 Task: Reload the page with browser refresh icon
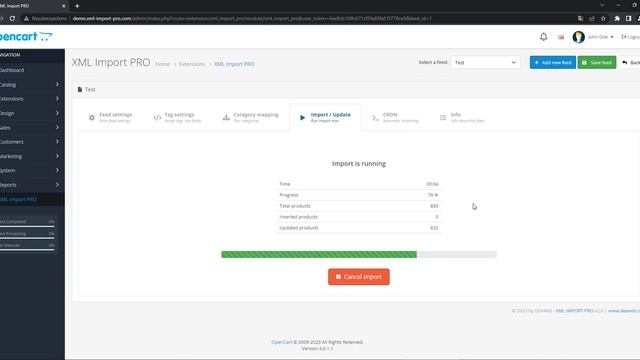pyautogui.click(x=12, y=18)
